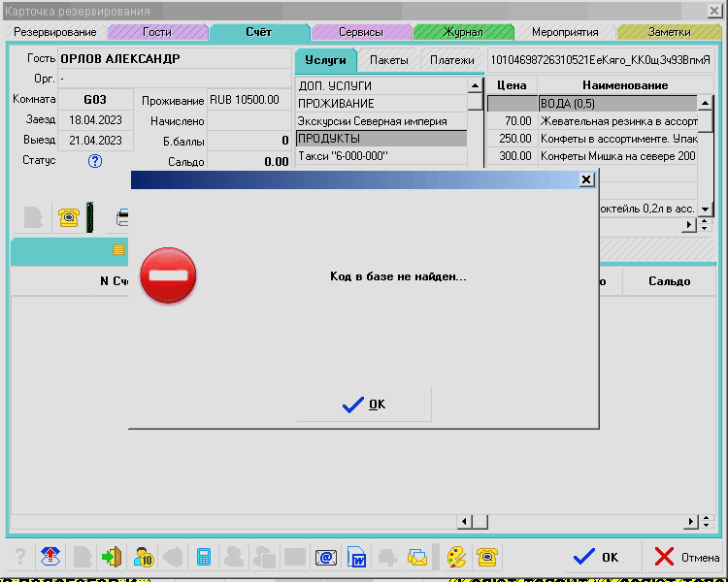Click the barcode input field

599,60
